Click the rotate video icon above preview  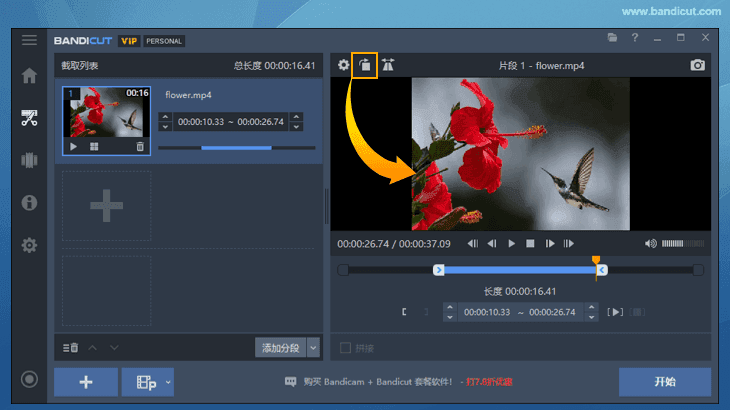point(365,65)
